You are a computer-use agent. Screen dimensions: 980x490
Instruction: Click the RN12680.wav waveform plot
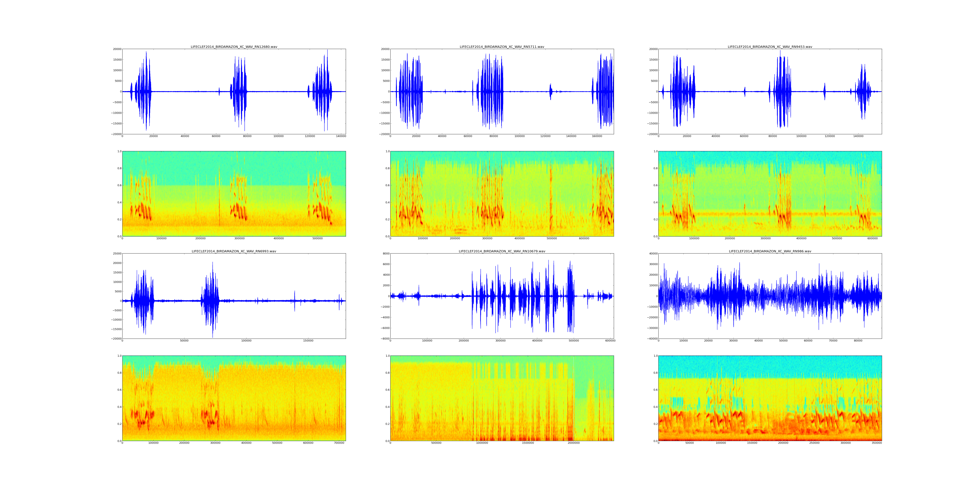(x=234, y=91)
